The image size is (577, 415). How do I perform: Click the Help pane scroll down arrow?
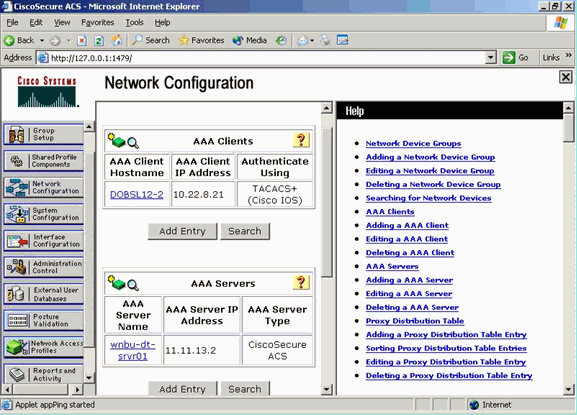(x=568, y=389)
